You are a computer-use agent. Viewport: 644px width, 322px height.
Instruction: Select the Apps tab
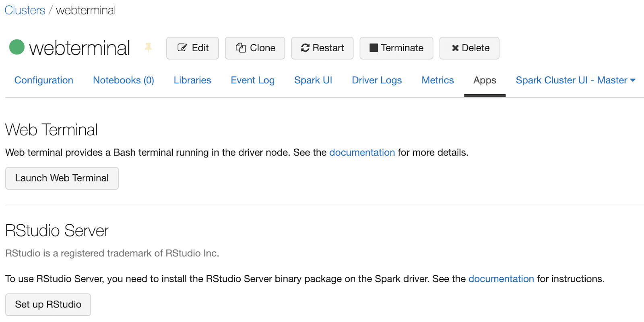(x=485, y=80)
